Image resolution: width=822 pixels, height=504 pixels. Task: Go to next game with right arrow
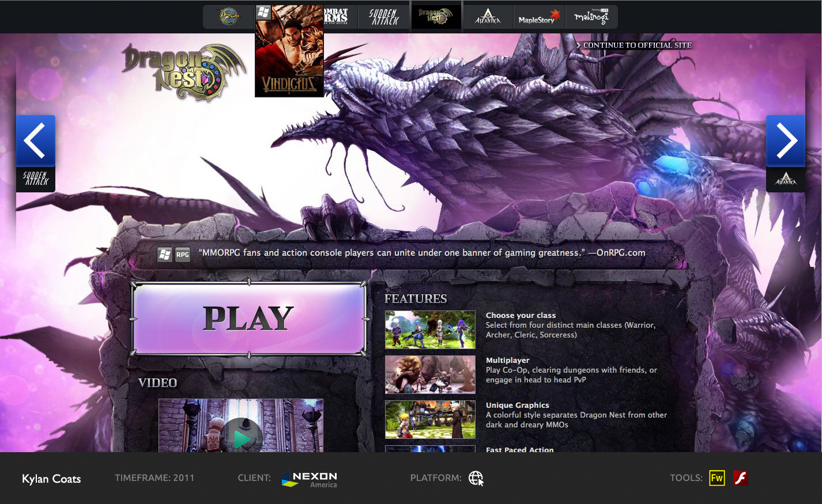(x=786, y=141)
